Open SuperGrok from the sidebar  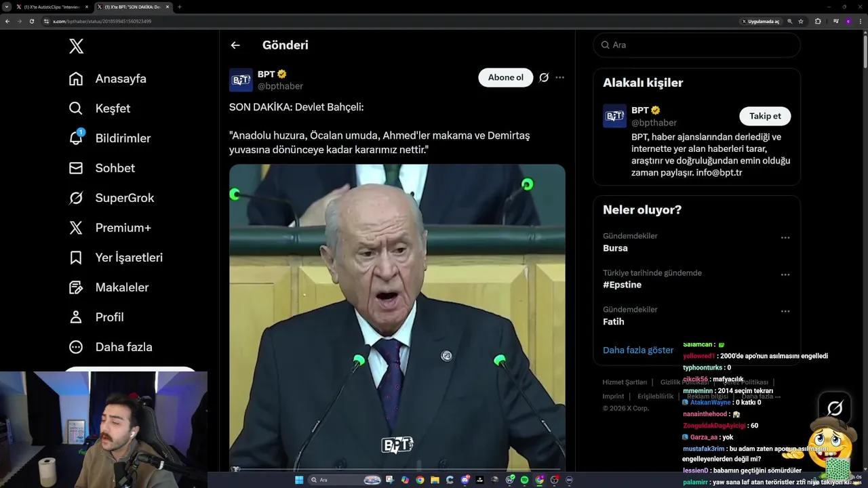(x=112, y=198)
